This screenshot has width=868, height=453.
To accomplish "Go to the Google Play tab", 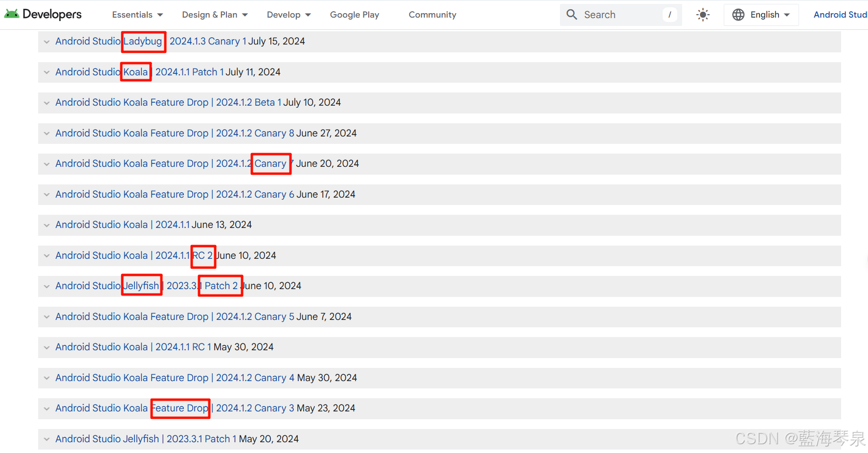I will [355, 15].
